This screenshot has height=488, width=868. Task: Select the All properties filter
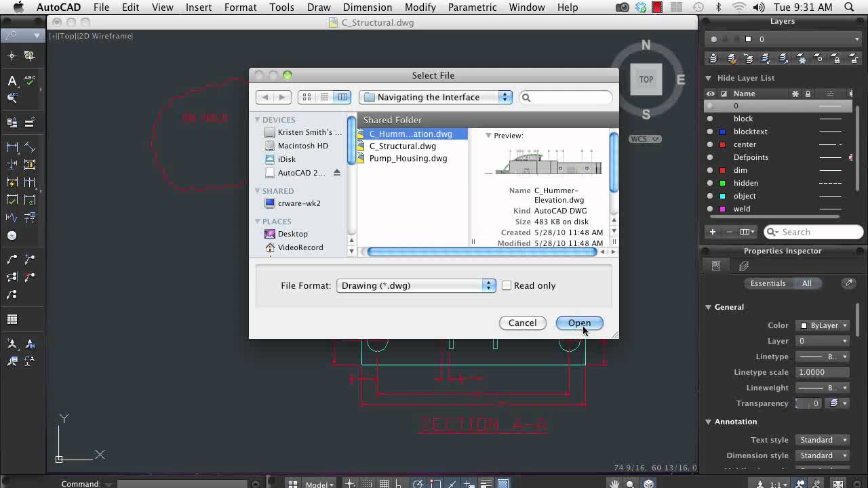click(x=806, y=283)
